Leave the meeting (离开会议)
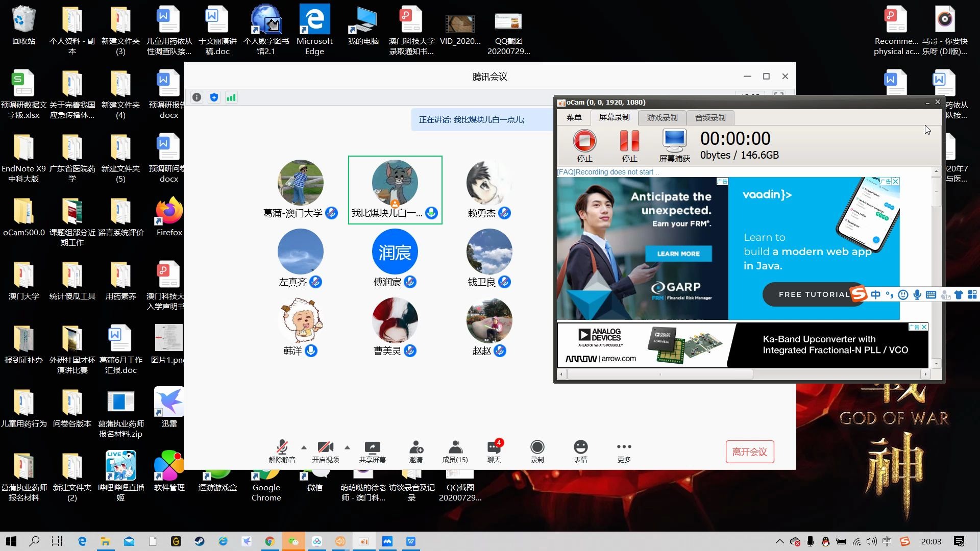Viewport: 980px width, 551px height. 750,452
